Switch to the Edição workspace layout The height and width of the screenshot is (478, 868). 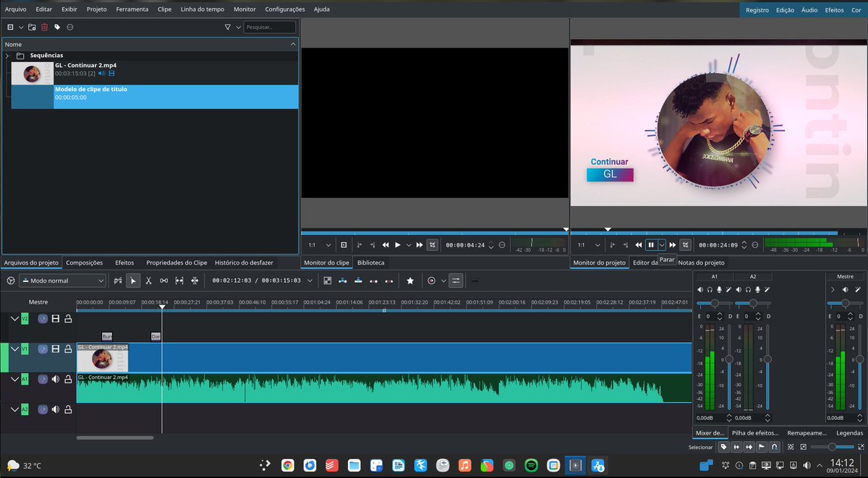[785, 10]
